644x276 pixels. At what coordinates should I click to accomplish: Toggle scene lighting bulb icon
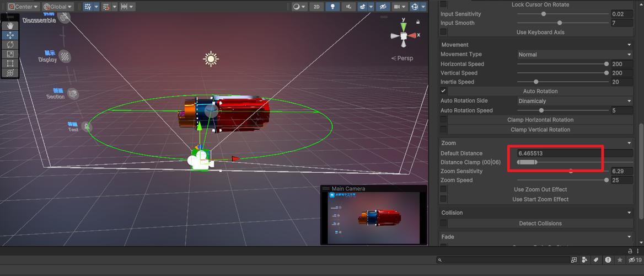click(x=332, y=7)
